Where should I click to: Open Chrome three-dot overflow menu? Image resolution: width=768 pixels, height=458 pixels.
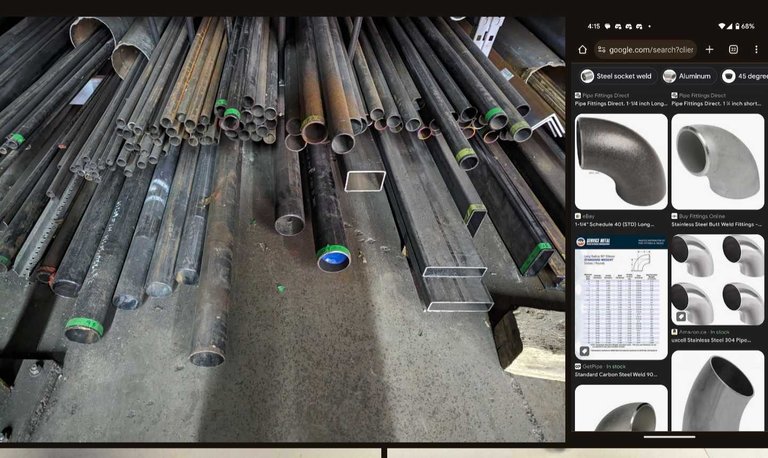tap(756, 49)
